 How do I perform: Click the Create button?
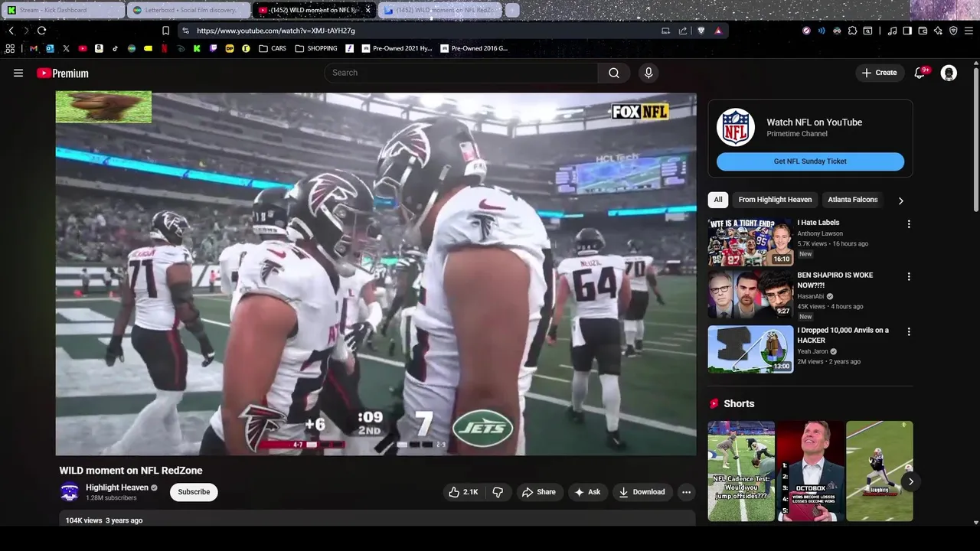(879, 73)
